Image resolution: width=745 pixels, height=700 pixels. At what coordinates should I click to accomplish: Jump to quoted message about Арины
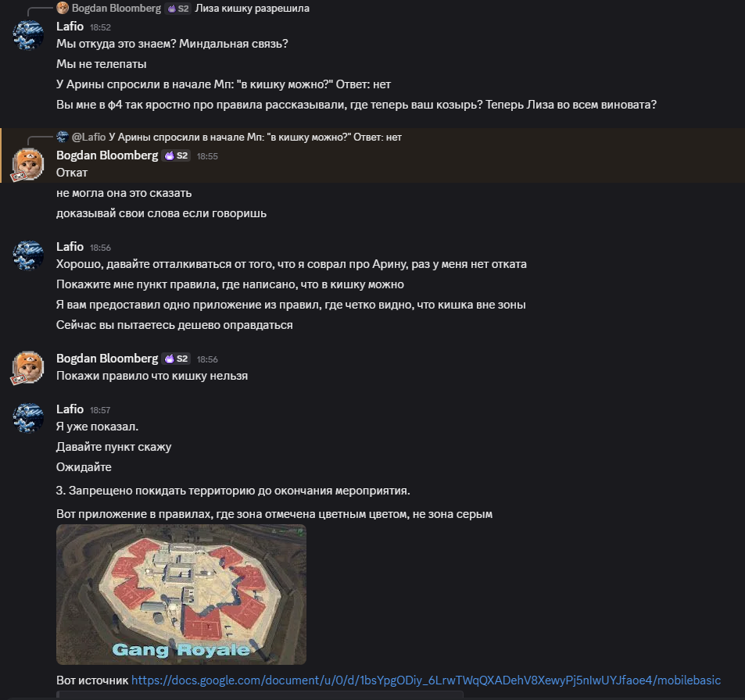pyautogui.click(x=255, y=137)
